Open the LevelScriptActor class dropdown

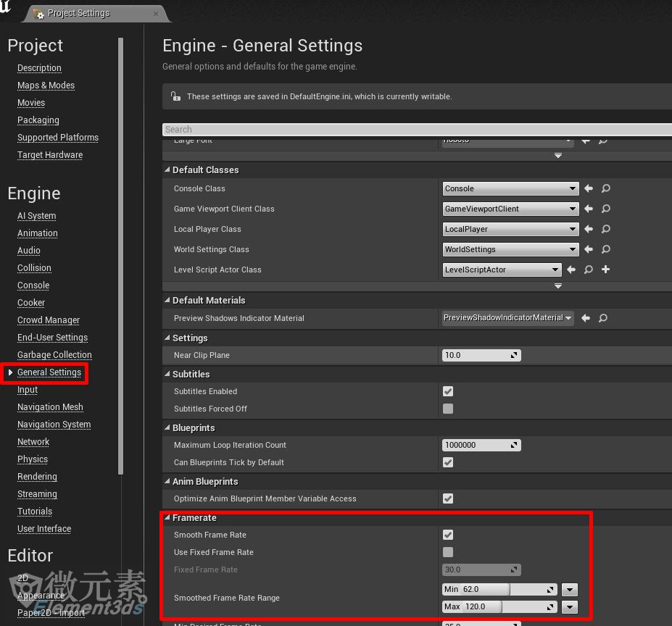[502, 270]
